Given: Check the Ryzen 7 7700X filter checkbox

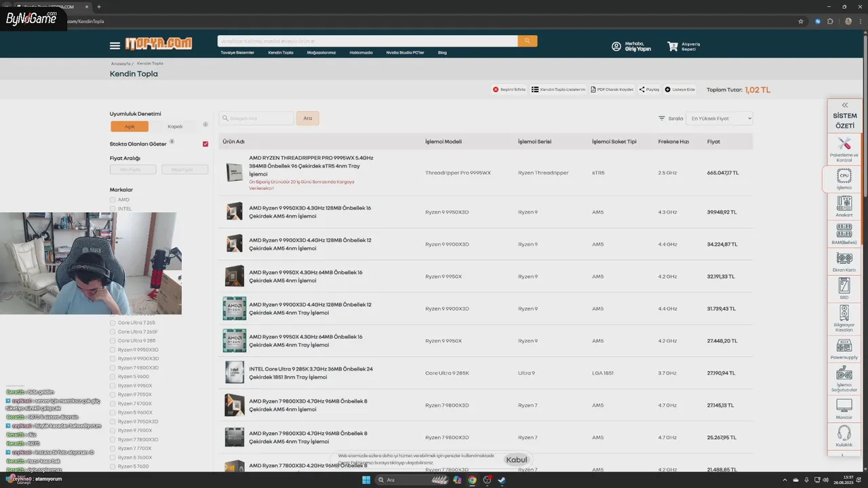Looking at the screenshot, I should coord(113,449).
